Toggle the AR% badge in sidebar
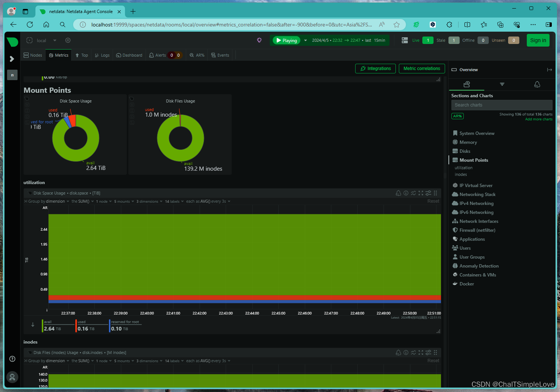560x392 pixels. 457,116
